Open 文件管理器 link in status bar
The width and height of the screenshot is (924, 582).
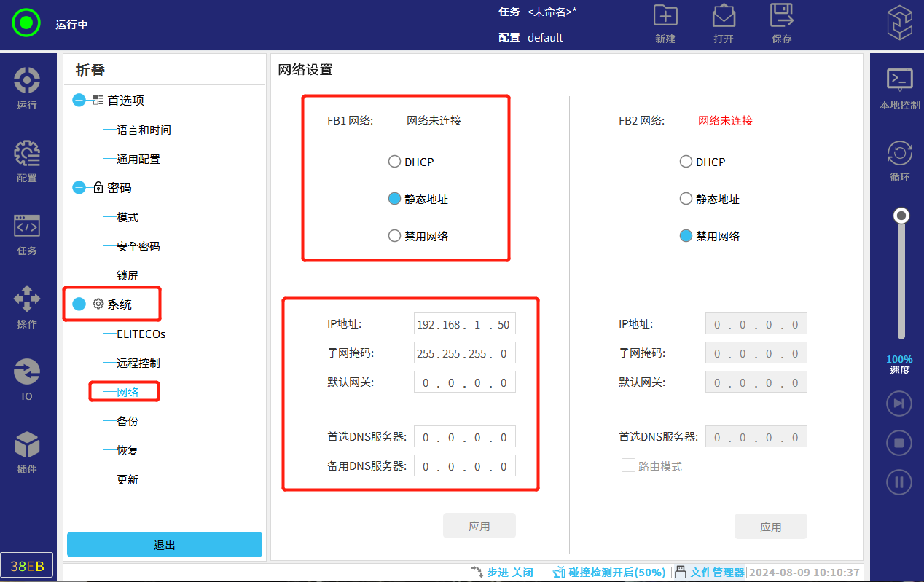pos(716,573)
